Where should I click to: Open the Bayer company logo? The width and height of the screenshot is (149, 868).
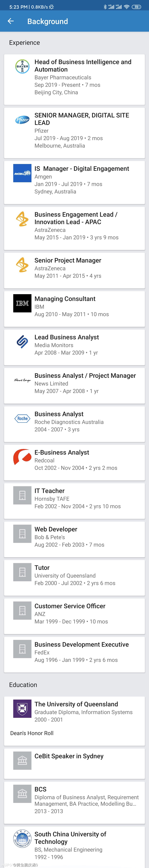pyautogui.click(x=22, y=66)
